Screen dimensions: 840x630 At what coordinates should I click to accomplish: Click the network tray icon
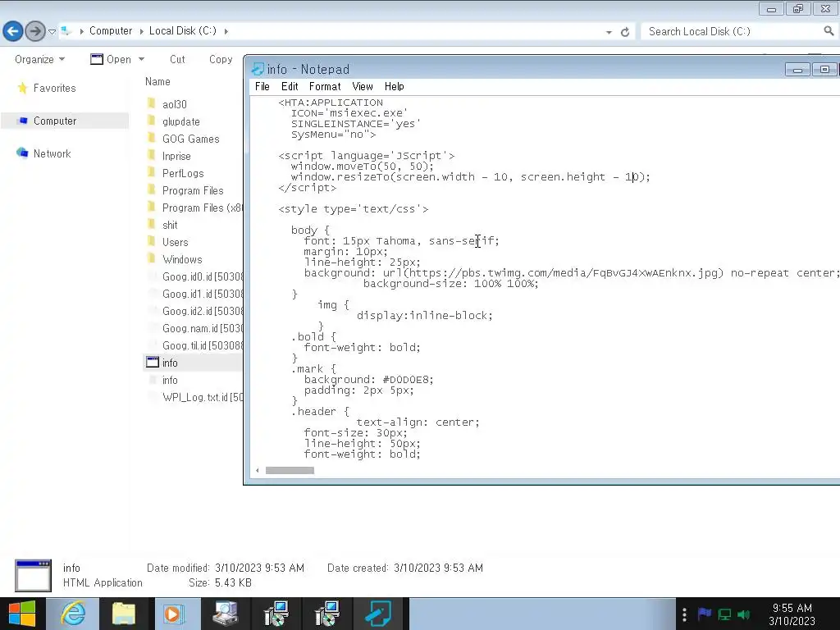[x=724, y=614]
